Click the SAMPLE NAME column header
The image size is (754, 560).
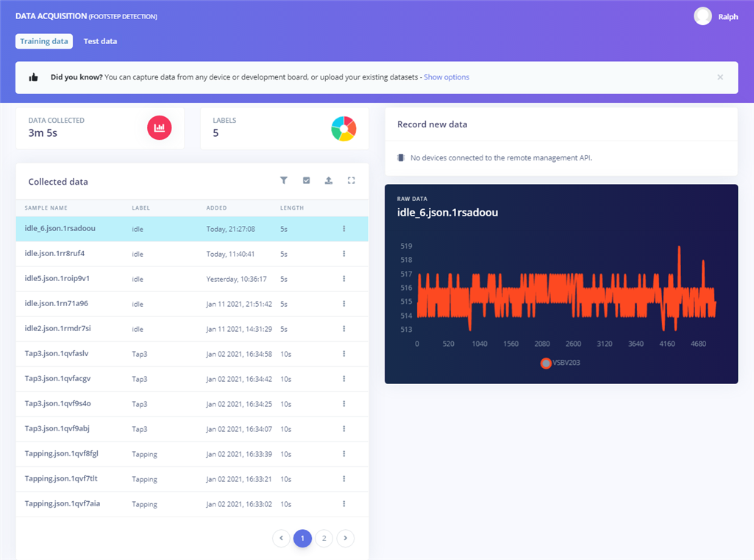coord(46,208)
